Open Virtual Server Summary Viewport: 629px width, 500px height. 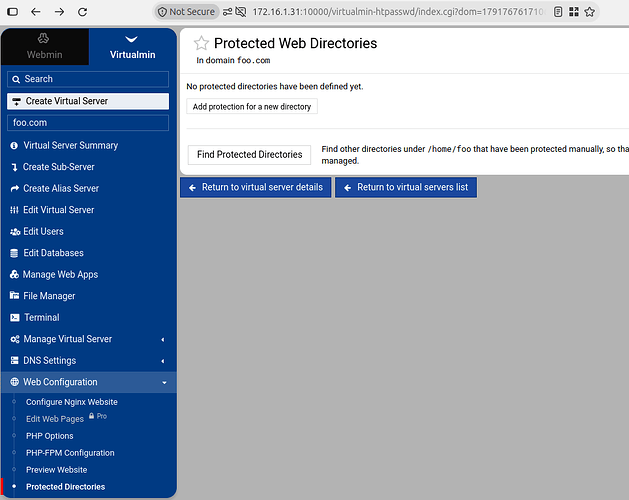coord(71,145)
